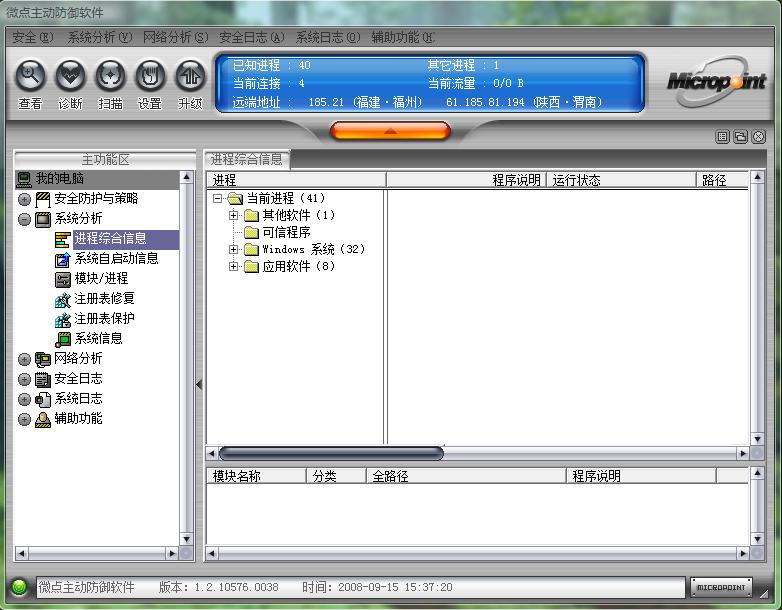Click the 升级 upgrade toolbar icon

[x=190, y=75]
